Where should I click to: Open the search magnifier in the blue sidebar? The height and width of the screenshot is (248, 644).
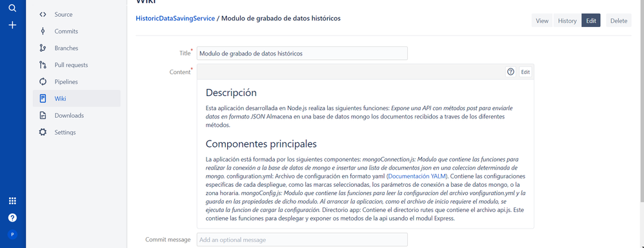point(13,8)
